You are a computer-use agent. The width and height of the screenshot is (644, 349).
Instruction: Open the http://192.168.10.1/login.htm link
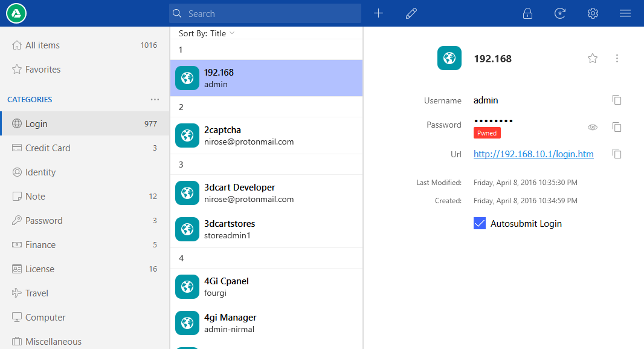click(x=533, y=154)
